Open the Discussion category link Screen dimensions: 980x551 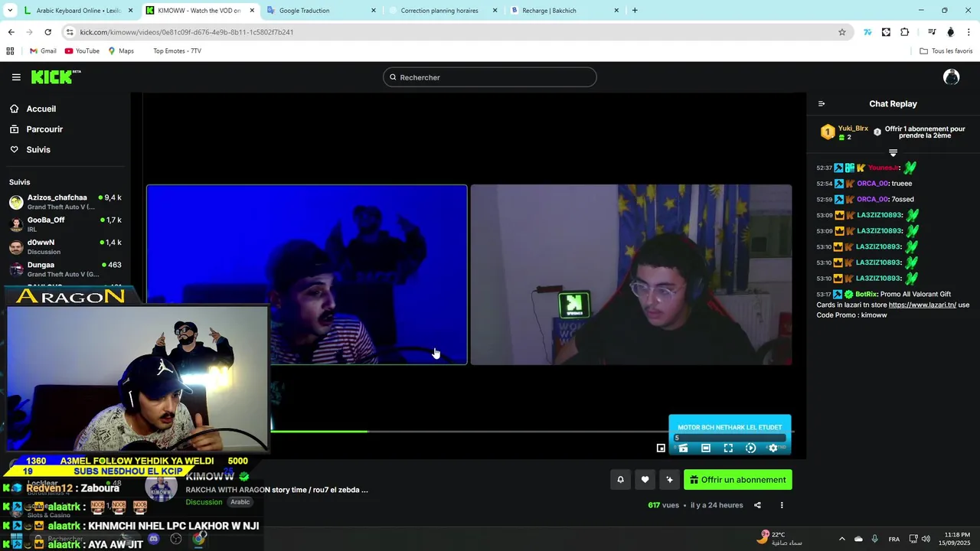pyautogui.click(x=204, y=502)
